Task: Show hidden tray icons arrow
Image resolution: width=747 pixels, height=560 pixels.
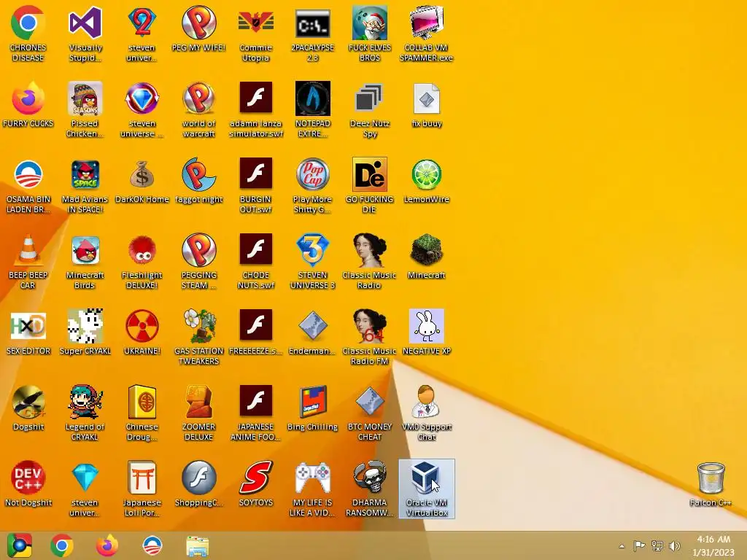Action: pos(622,546)
